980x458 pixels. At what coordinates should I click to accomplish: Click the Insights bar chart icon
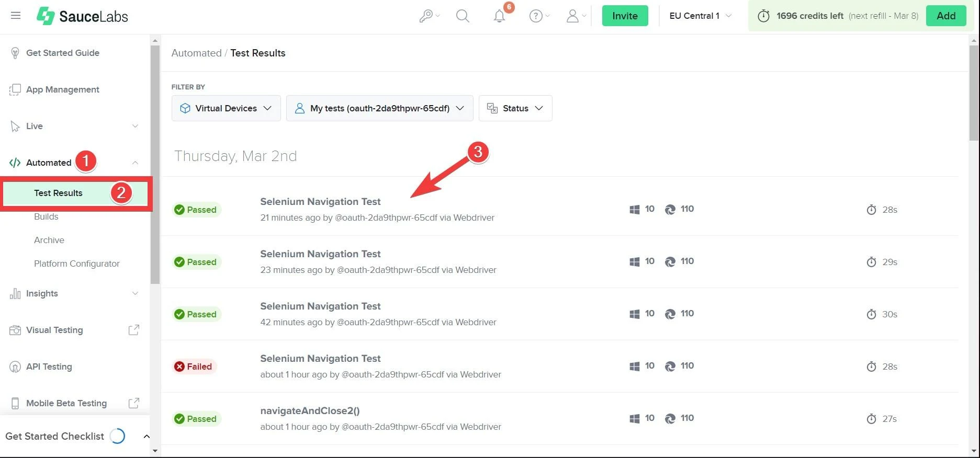click(15, 293)
